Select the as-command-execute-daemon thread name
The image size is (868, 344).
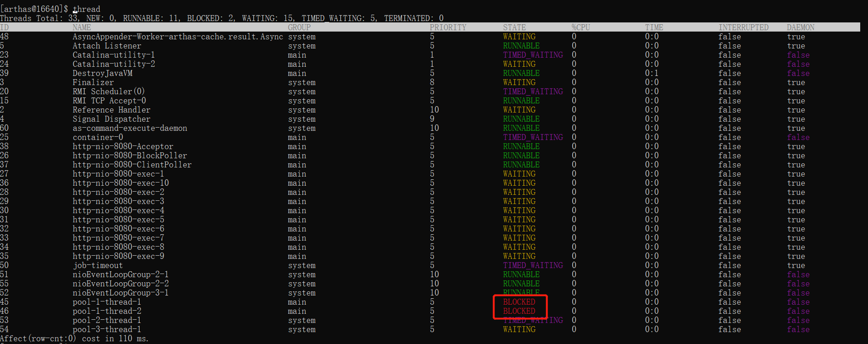point(130,128)
